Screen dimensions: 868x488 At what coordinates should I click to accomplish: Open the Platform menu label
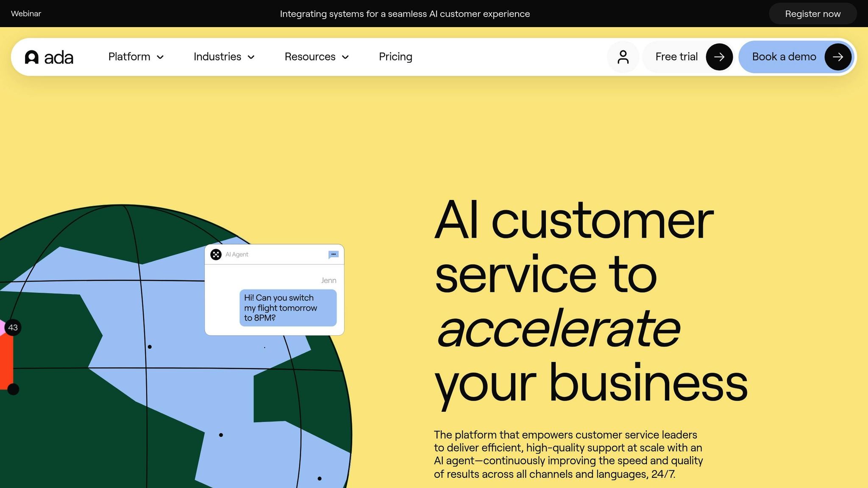coord(129,57)
